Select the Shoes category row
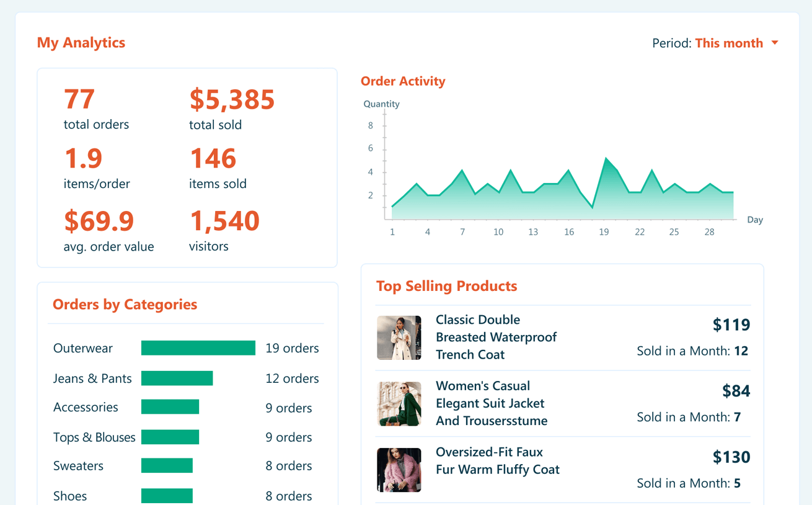Image resolution: width=812 pixels, height=505 pixels. pyautogui.click(x=70, y=496)
